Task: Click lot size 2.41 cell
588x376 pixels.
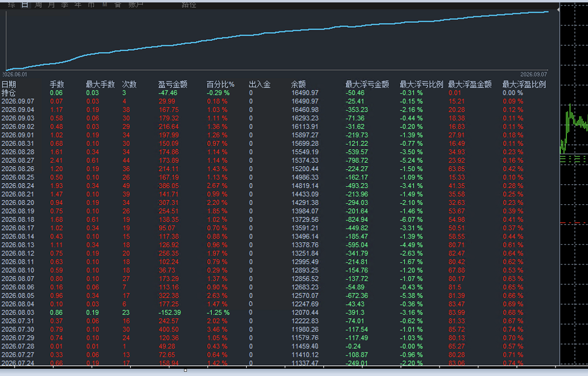Action: 57,160
